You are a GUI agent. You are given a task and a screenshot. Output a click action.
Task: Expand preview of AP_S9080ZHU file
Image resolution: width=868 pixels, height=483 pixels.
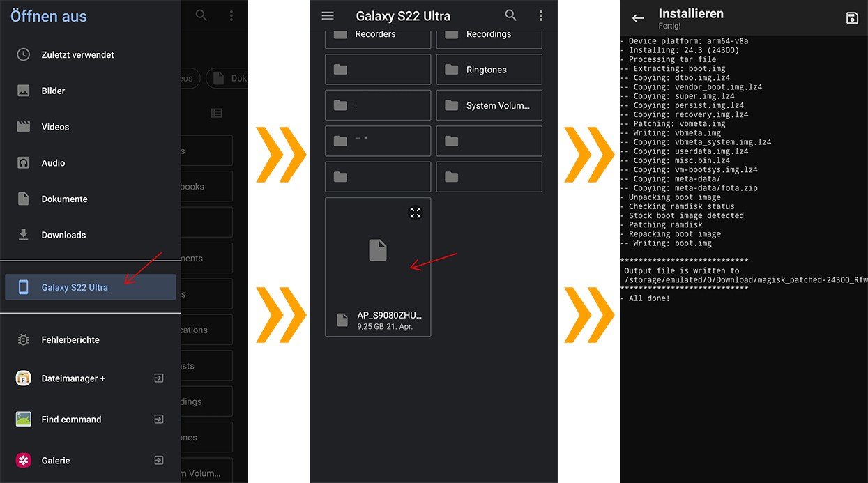point(416,213)
